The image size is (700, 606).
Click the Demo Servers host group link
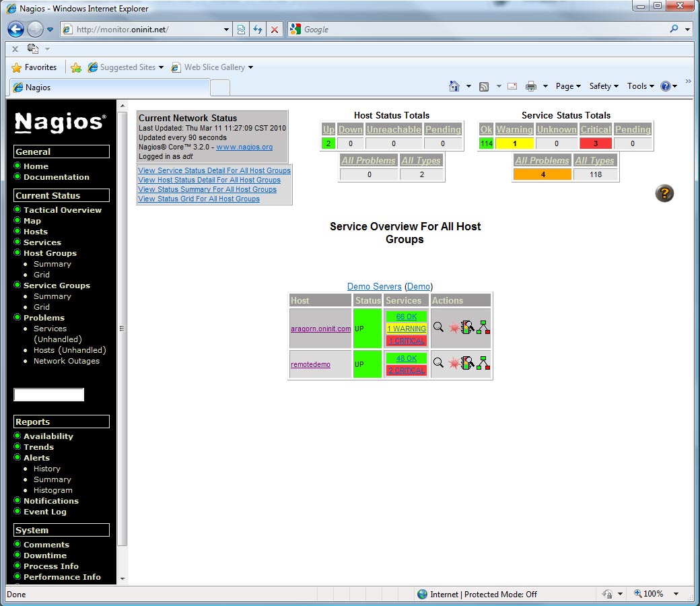pos(374,286)
